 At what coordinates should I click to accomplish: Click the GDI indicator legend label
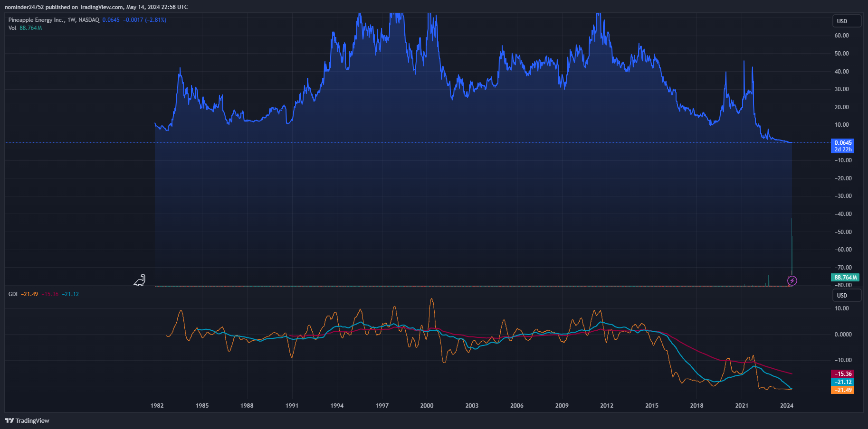13,294
